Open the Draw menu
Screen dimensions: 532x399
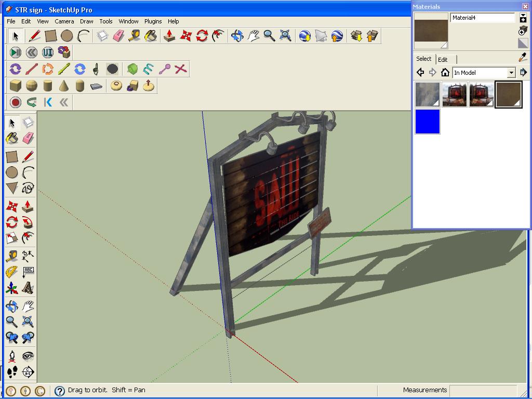click(87, 21)
